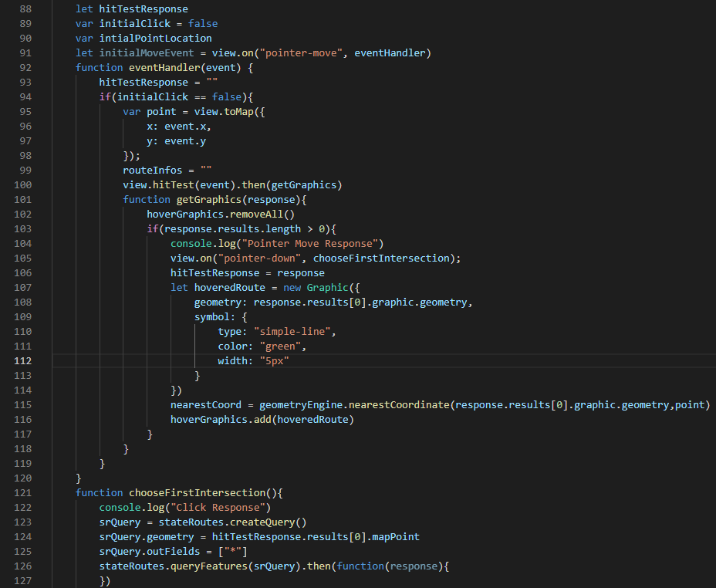
Task: Click 'function chooseFirstIntersection(){' declaration
Action: pos(179,492)
